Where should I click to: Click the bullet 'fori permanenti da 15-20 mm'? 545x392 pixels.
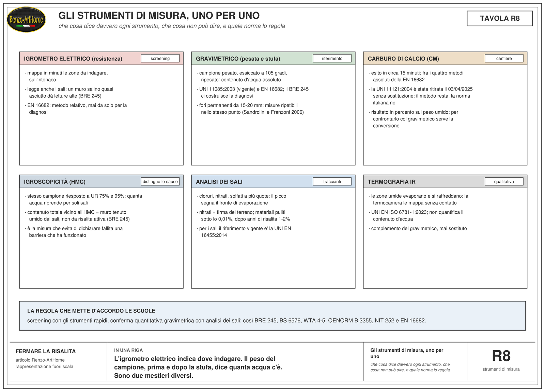(250, 109)
